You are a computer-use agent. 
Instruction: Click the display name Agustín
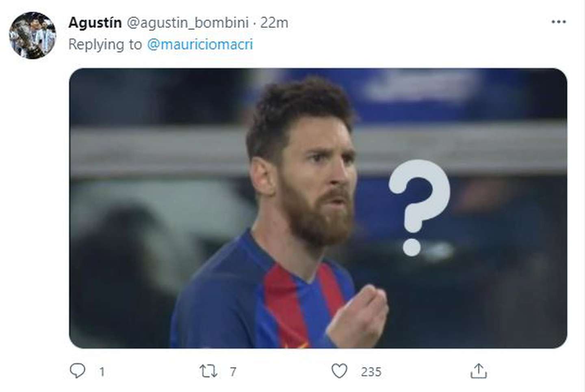click(95, 23)
